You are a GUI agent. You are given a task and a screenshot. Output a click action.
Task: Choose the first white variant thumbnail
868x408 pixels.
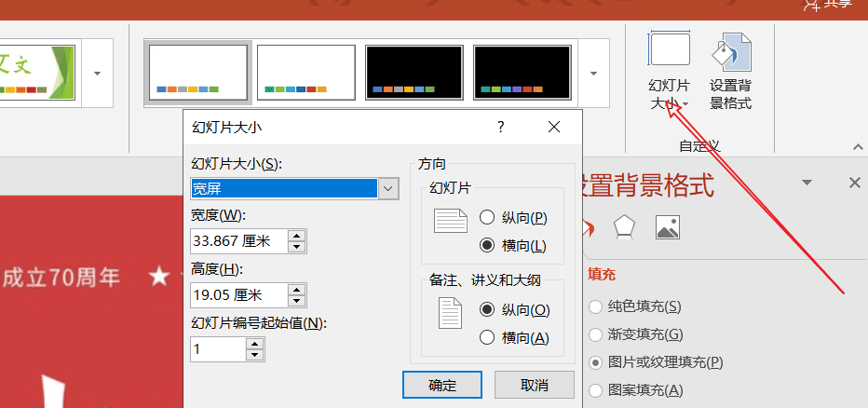click(x=198, y=73)
